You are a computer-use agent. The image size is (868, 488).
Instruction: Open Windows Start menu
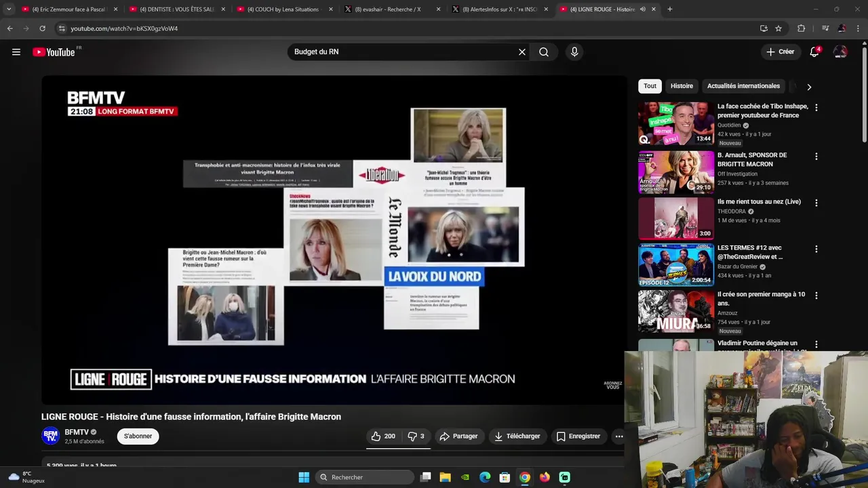point(304,477)
